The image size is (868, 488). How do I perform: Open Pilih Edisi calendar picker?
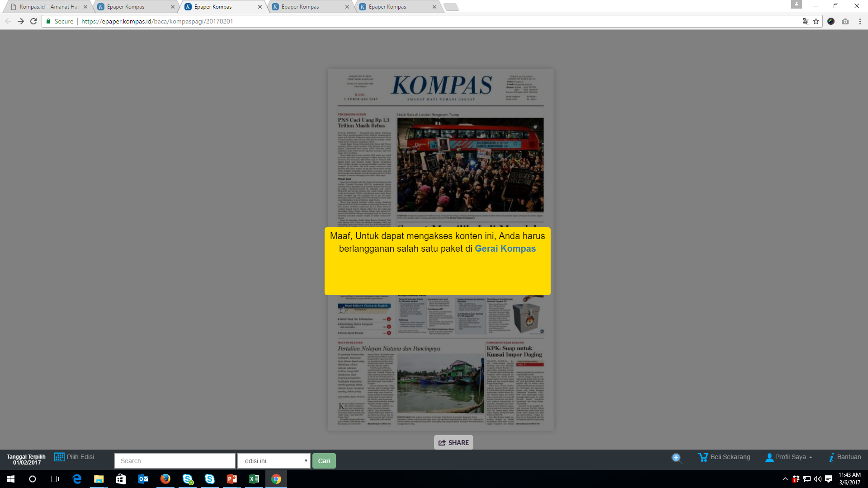coord(74,457)
